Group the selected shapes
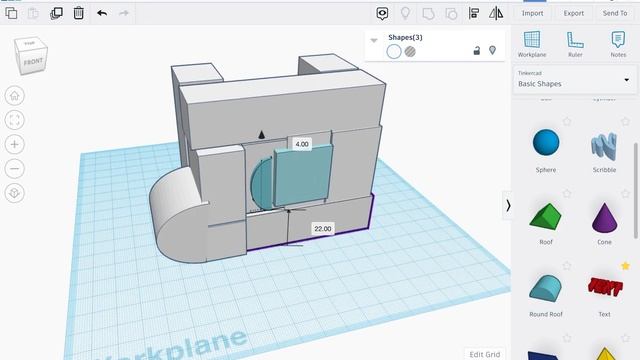 [428, 13]
